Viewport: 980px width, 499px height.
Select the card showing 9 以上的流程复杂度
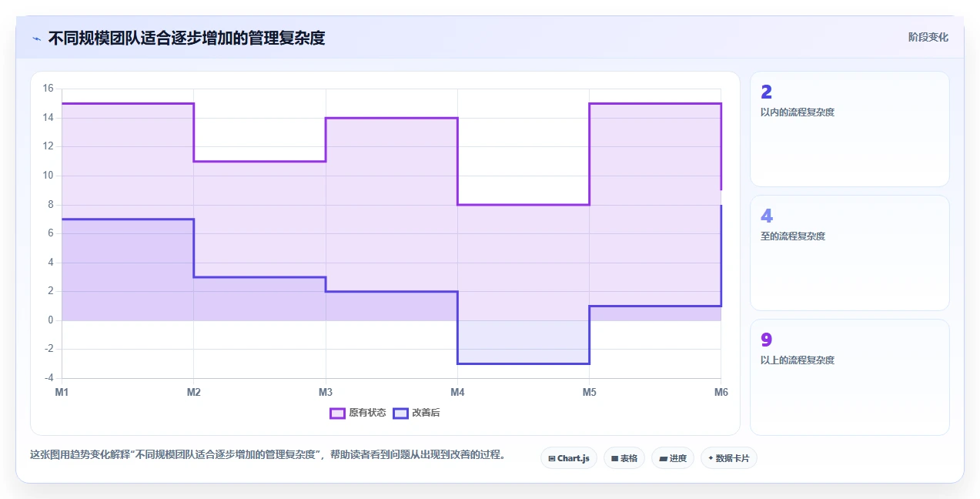click(x=850, y=377)
